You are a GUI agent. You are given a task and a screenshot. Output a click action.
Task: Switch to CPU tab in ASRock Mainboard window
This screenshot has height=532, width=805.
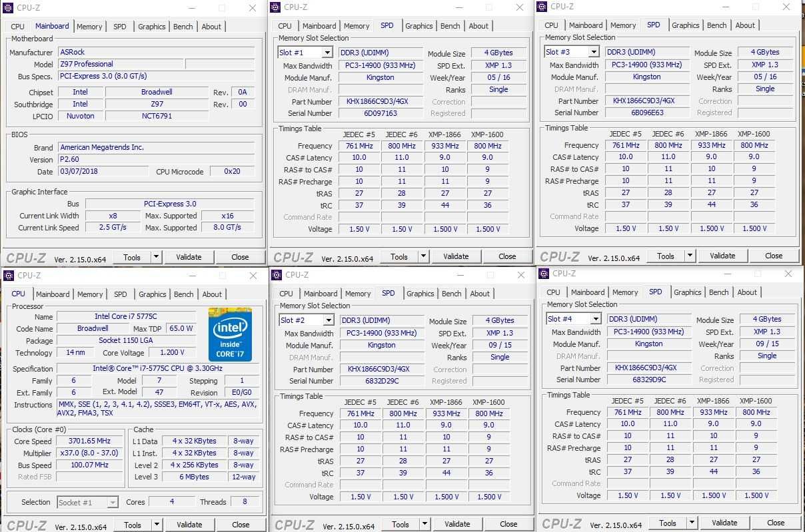click(x=18, y=27)
